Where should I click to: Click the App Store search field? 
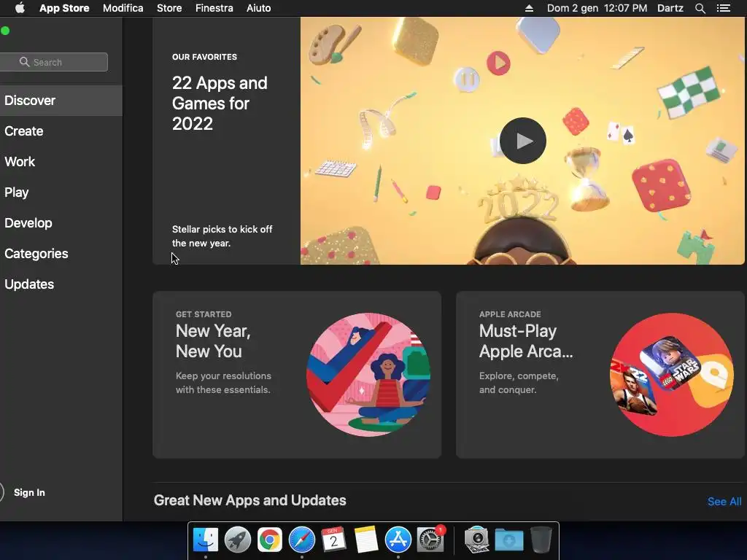[x=53, y=62]
